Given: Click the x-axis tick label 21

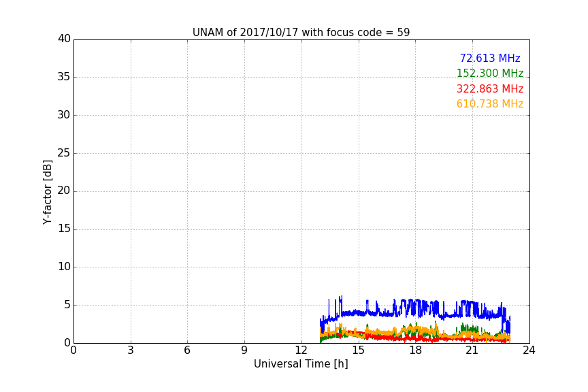Looking at the screenshot, I should coord(472,350).
